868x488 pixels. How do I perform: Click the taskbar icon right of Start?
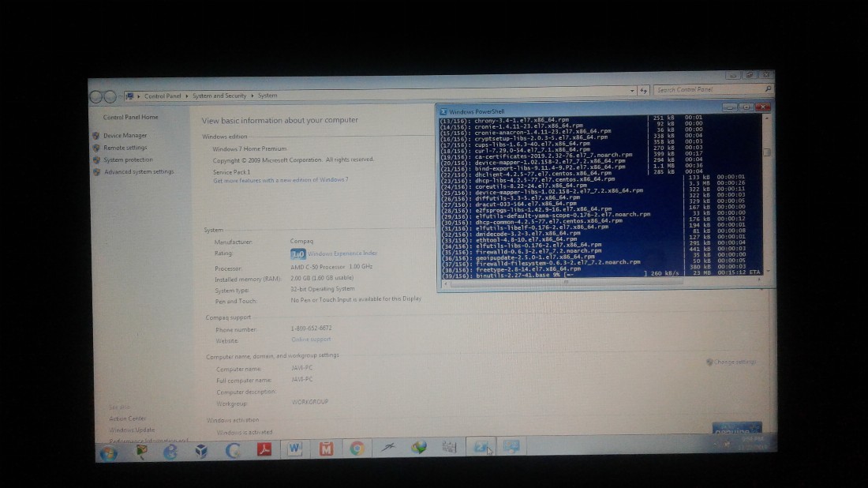click(x=142, y=452)
